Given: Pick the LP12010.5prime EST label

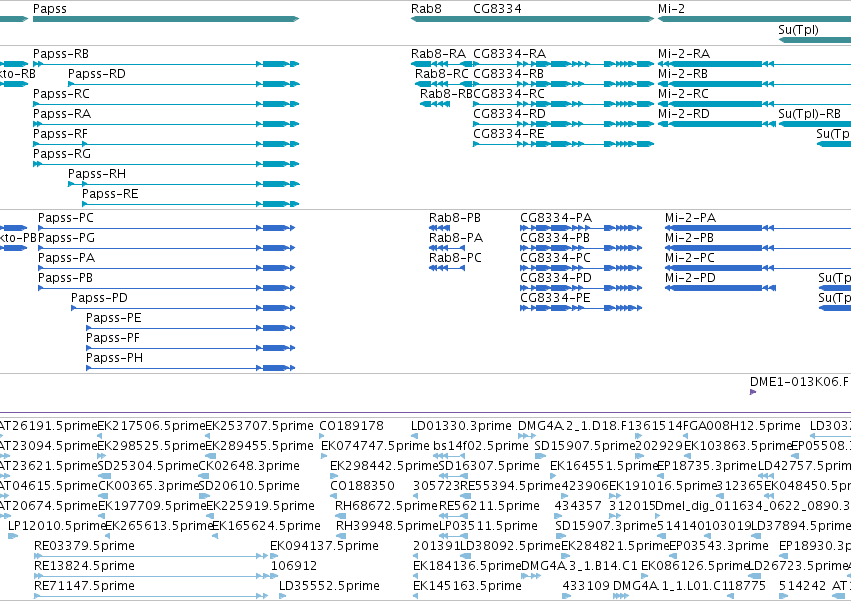Looking at the screenshot, I should [x=56, y=526].
